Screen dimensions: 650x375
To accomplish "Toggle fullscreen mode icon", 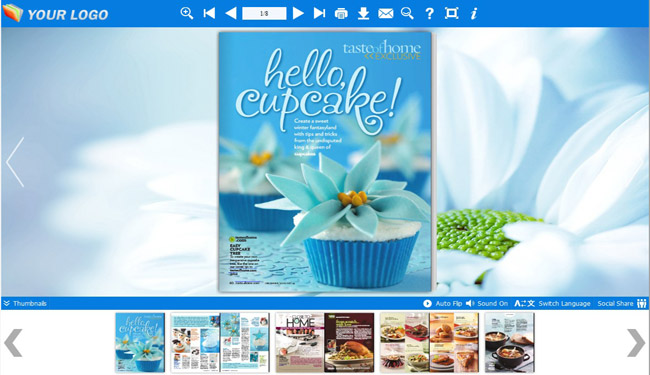I will [451, 13].
